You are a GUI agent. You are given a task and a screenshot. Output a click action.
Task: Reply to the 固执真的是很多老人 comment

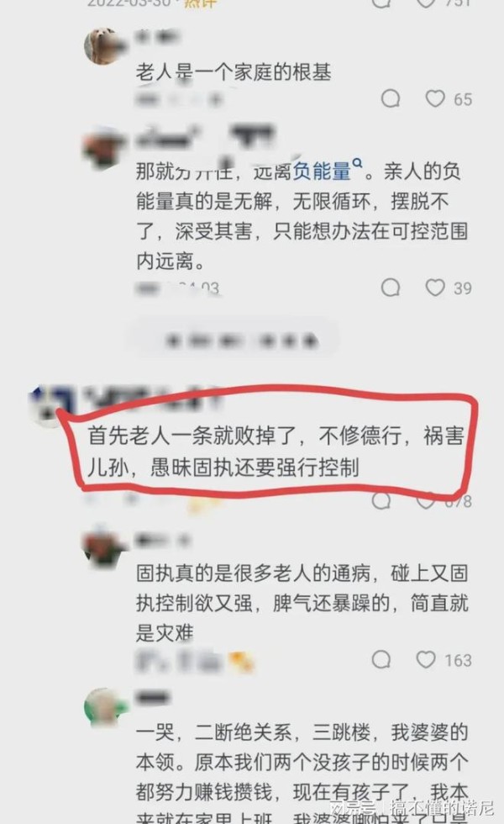click(x=381, y=659)
